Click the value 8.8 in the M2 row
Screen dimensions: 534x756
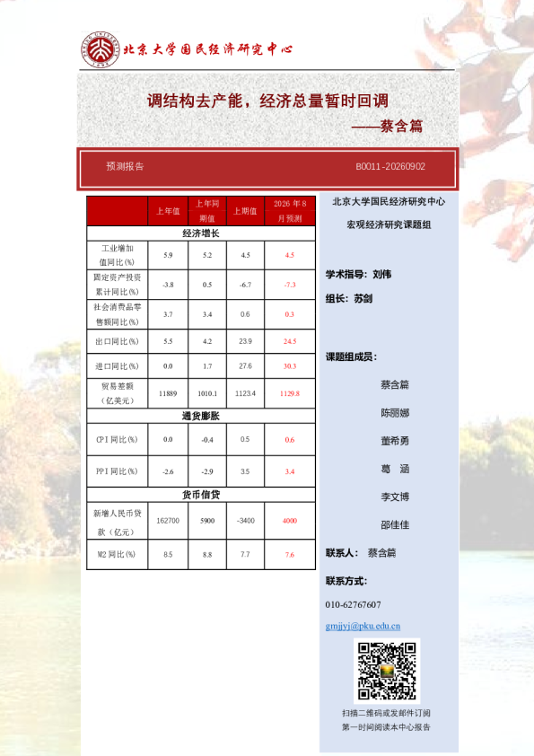[x=207, y=555]
